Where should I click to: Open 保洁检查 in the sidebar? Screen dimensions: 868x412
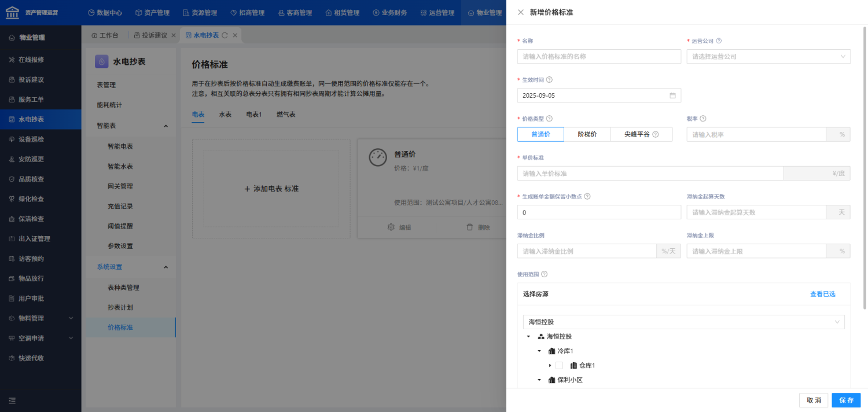click(x=41, y=219)
